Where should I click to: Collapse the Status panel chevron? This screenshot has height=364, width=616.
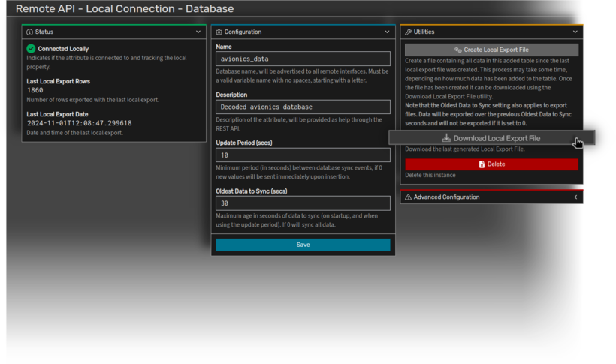point(198,32)
